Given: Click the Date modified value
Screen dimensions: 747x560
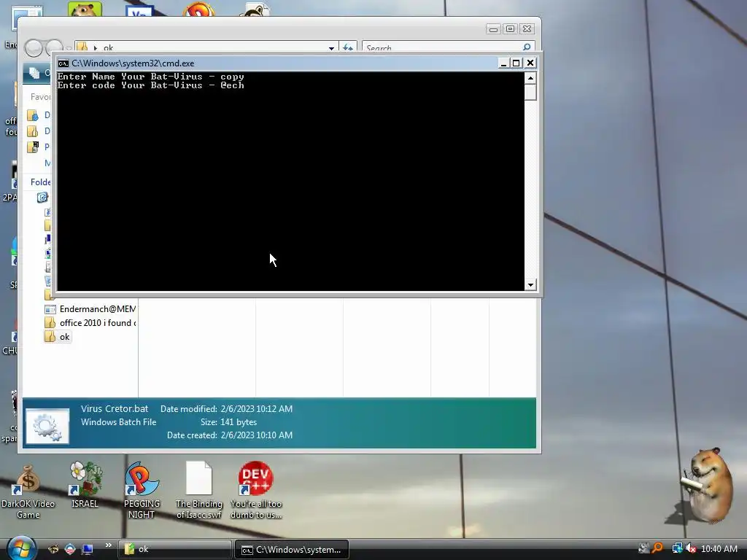Looking at the screenshot, I should pyautogui.click(x=256, y=408).
